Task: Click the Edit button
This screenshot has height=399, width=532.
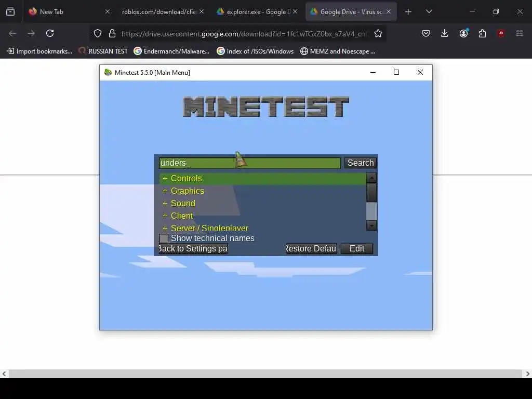Action: (x=357, y=249)
